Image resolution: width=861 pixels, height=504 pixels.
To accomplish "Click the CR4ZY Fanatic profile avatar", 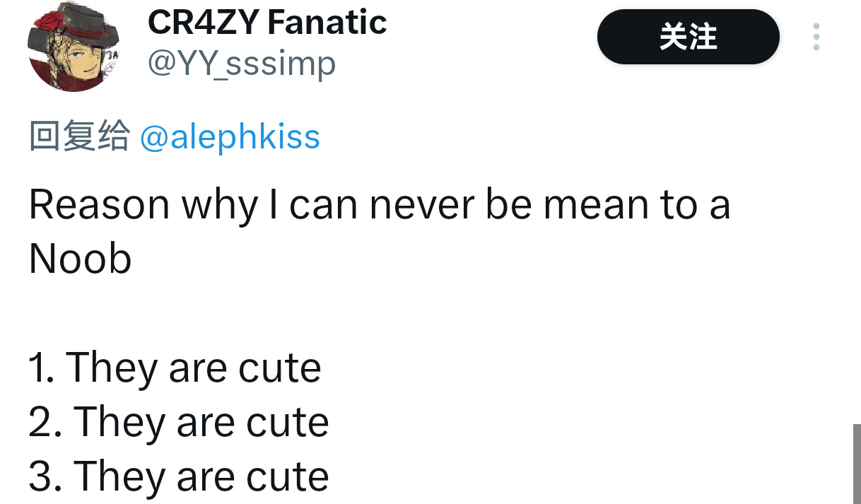I will (74, 47).
